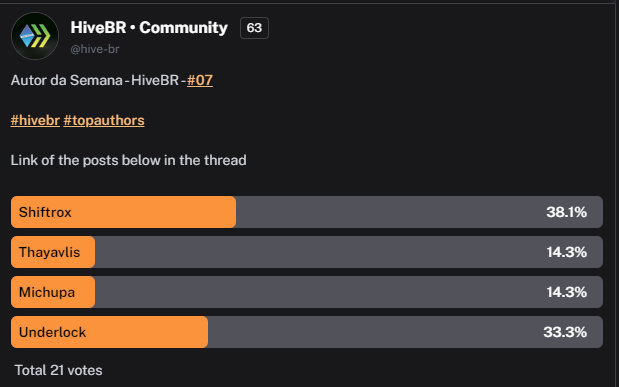Click the "Autor da Semana - HiveBR" post text
The image size is (619, 387).
pos(94,80)
